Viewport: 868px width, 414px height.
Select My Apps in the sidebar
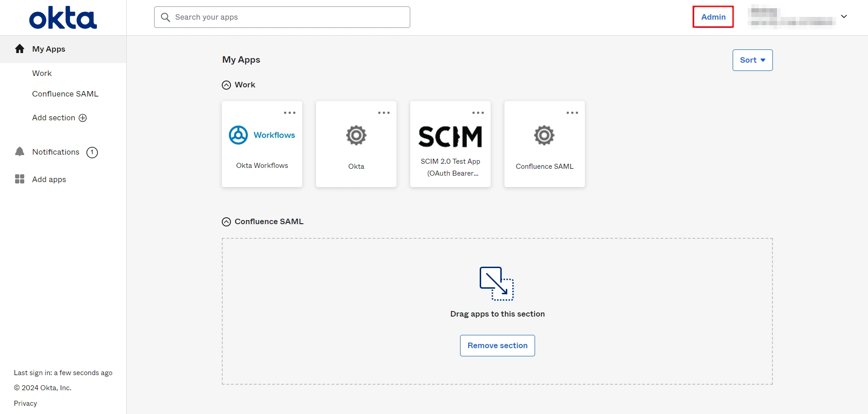[x=63, y=49]
